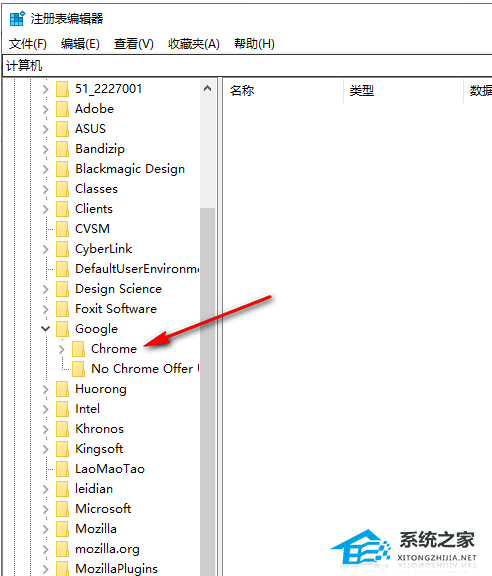
Task: Click the LaoMaoTao folder icon
Action: 62,469
